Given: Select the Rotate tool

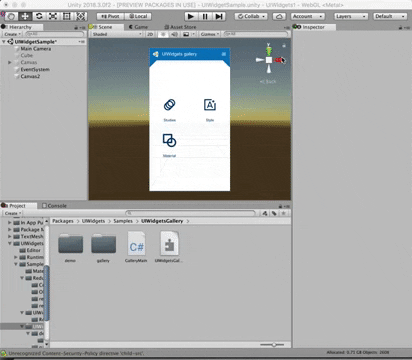Looking at the screenshot, I should pyautogui.click(x=39, y=16).
